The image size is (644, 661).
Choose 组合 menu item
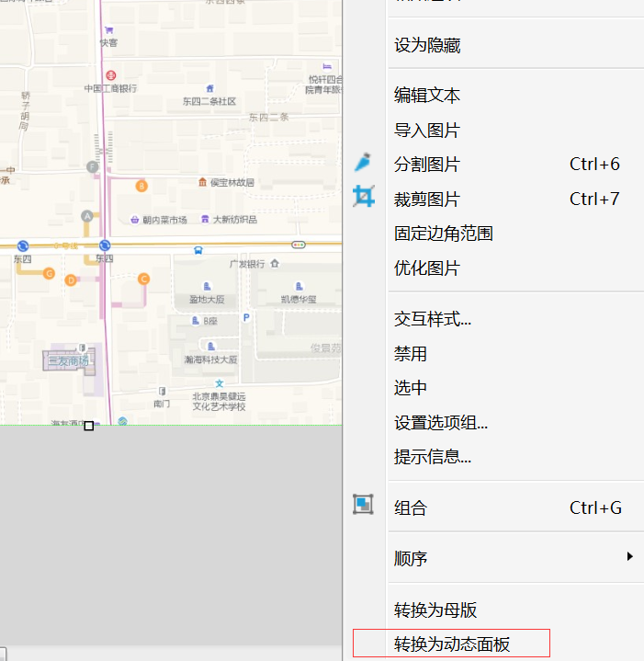[411, 508]
